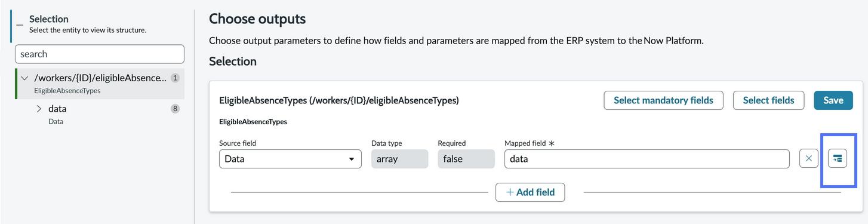Save the output selection

click(x=833, y=100)
